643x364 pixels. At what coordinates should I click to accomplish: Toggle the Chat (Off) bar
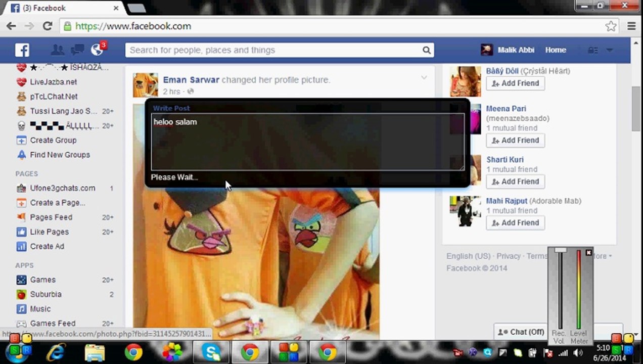click(521, 332)
